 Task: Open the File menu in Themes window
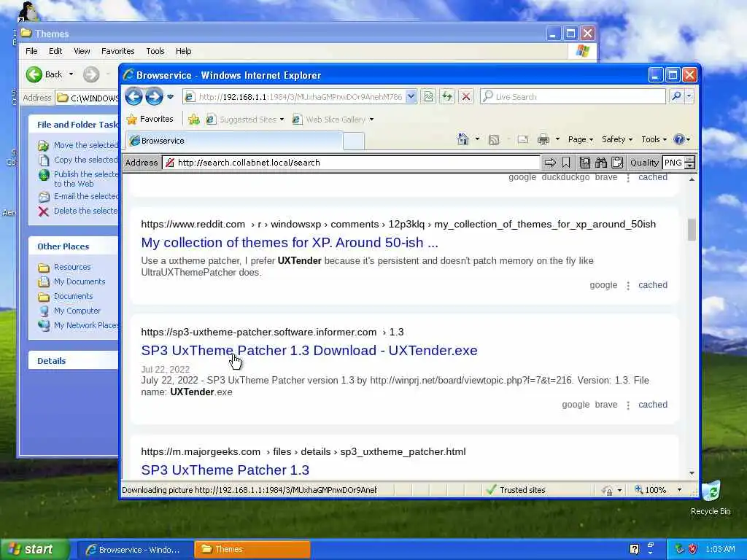point(31,51)
